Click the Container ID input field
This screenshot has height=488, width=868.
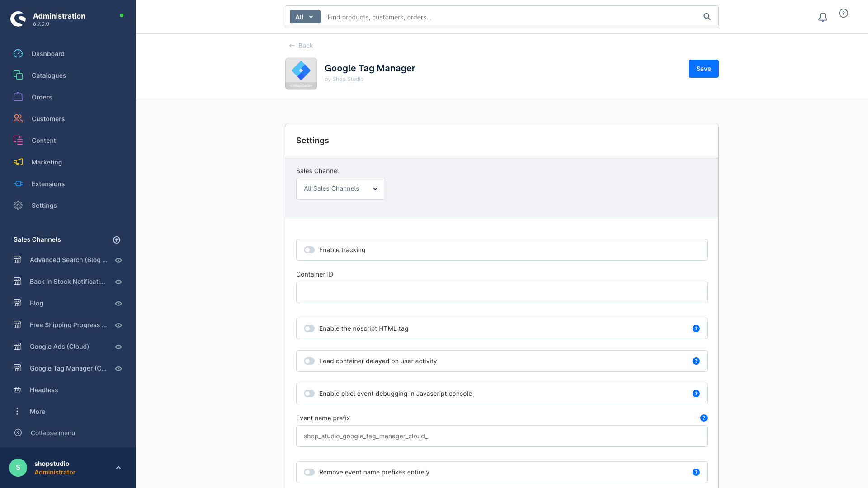click(x=502, y=292)
